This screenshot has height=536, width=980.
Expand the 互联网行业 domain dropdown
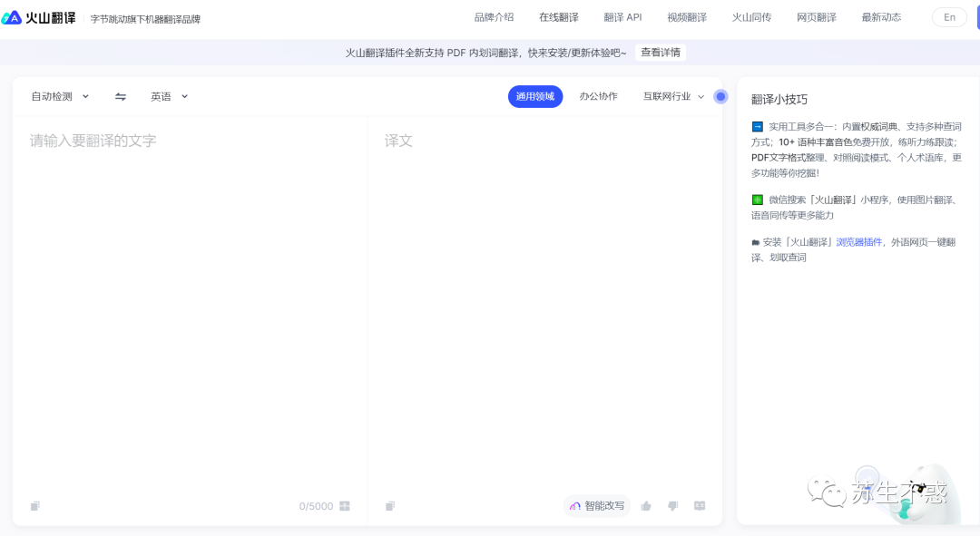coord(673,97)
